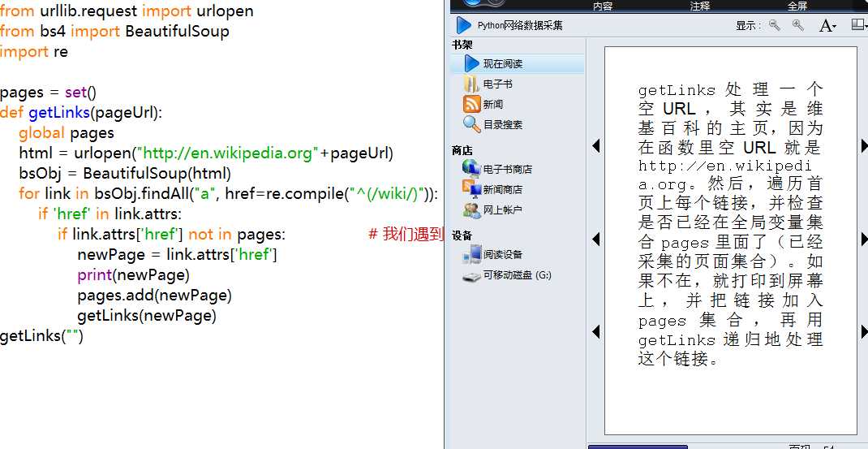The width and height of the screenshot is (868, 449).
Task: Click code line 'print(newPage)'
Action: (133, 275)
